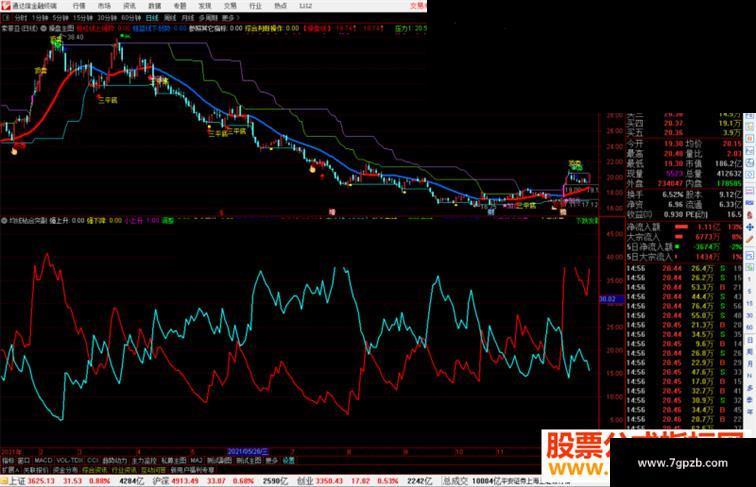Click the yellow icon left of 上证 in status bar
Screen dimensions: 756x487
click(x=4, y=481)
